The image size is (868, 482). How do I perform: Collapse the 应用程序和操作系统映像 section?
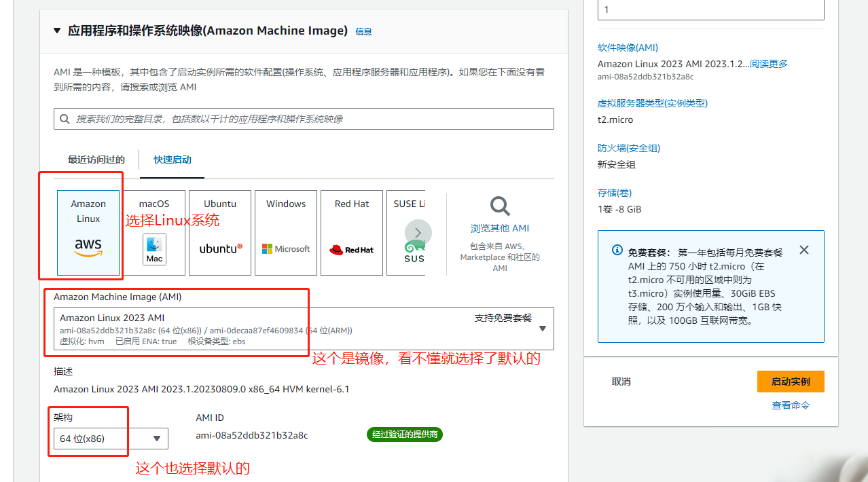[57, 31]
